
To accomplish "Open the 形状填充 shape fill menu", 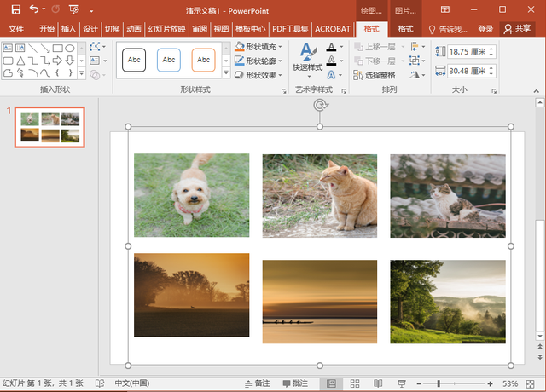I will [x=263, y=47].
